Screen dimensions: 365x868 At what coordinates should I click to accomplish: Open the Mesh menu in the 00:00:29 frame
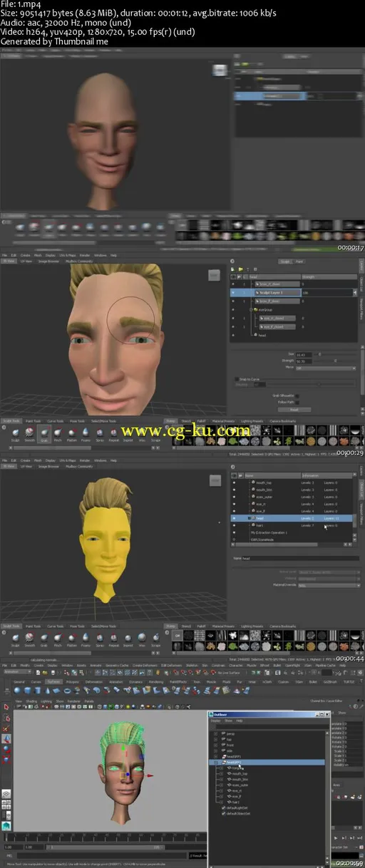coord(38,255)
